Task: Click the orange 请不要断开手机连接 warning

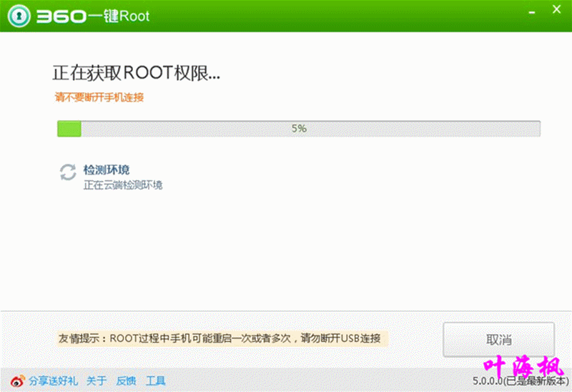Action: point(99,97)
